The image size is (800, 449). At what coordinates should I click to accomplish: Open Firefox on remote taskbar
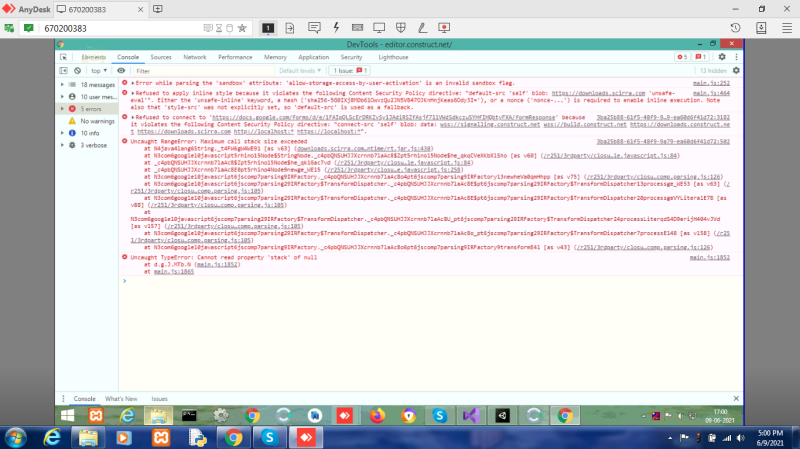click(x=377, y=416)
